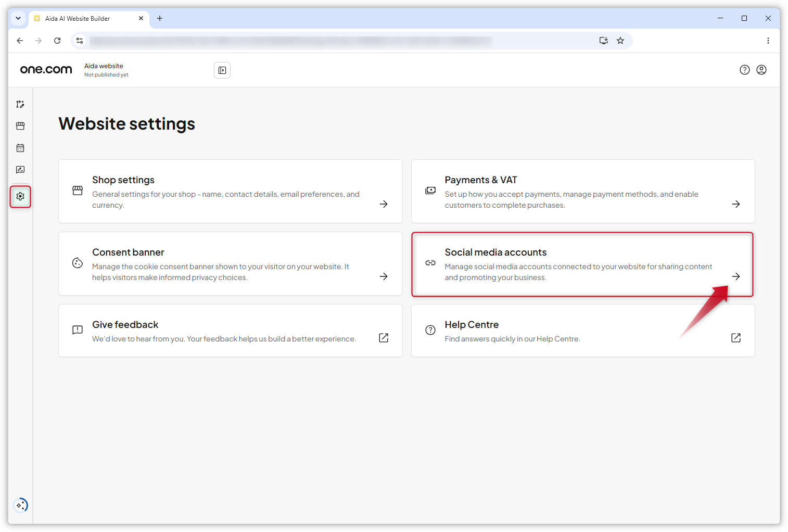Open the site editor icon in sidebar

coord(20,104)
